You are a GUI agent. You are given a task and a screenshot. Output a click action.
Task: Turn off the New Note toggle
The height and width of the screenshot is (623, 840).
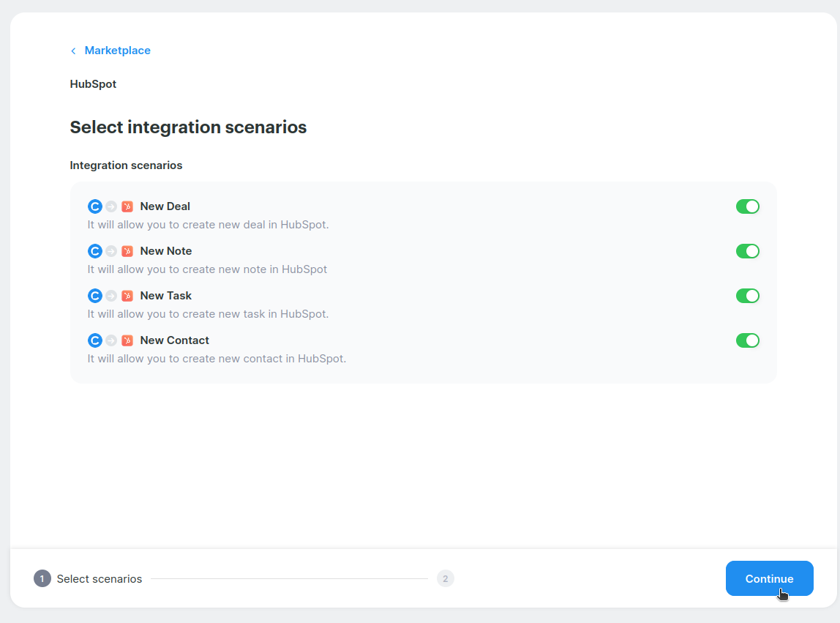tap(747, 251)
